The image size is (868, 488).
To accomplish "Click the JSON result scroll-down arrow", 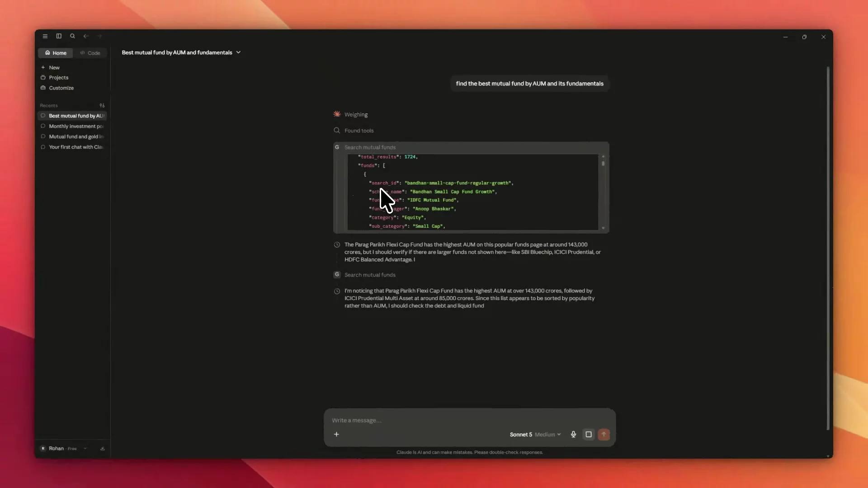I will (x=603, y=228).
